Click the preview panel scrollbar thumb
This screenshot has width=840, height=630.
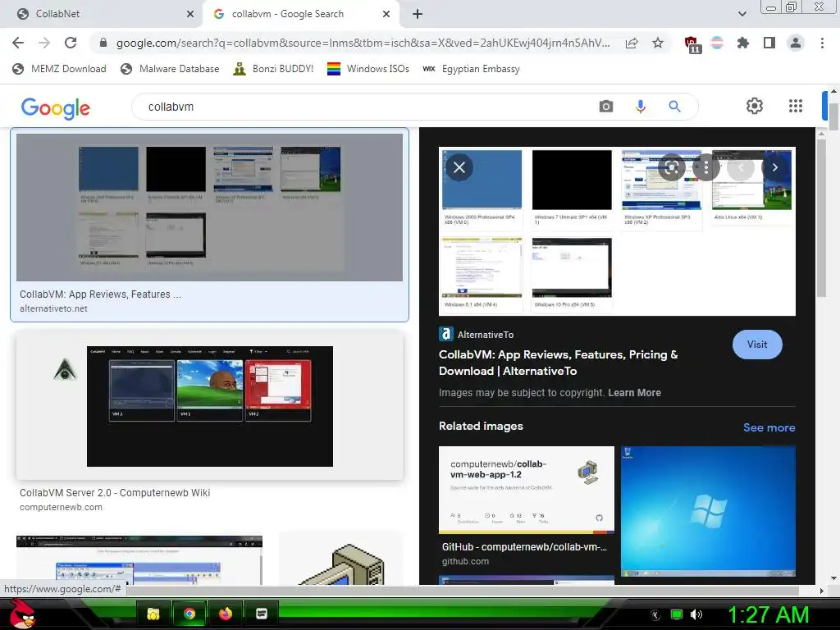tap(821, 217)
